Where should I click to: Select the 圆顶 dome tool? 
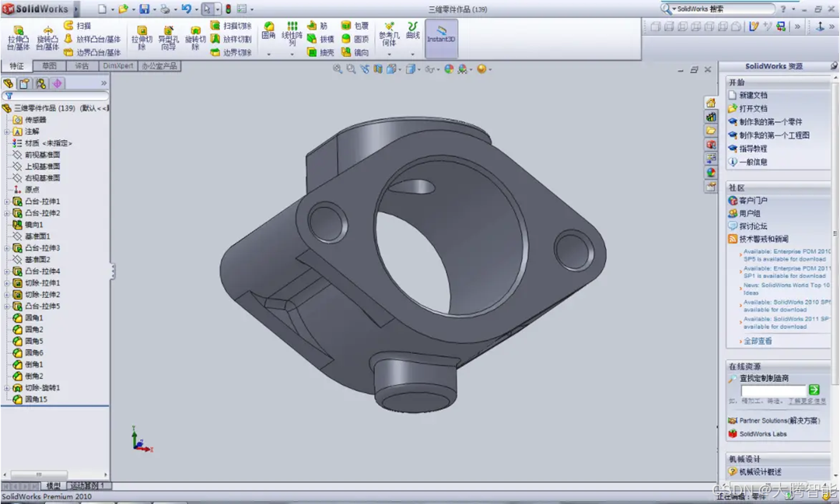(x=355, y=39)
